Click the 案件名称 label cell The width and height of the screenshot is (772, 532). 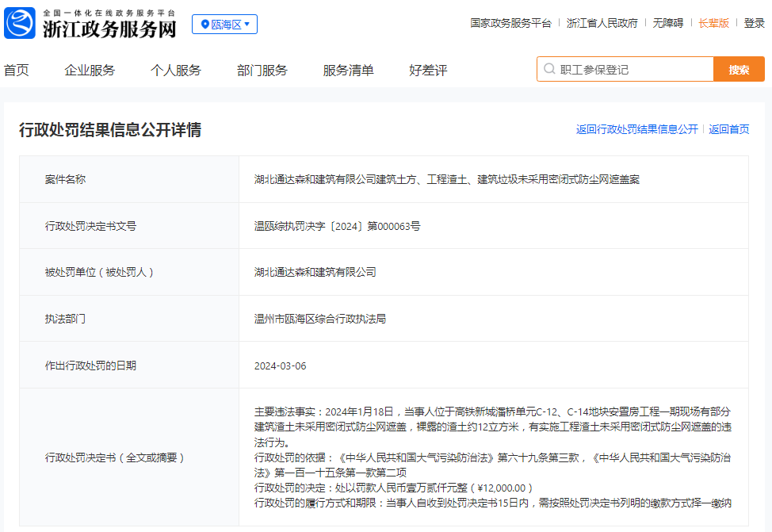click(129, 179)
